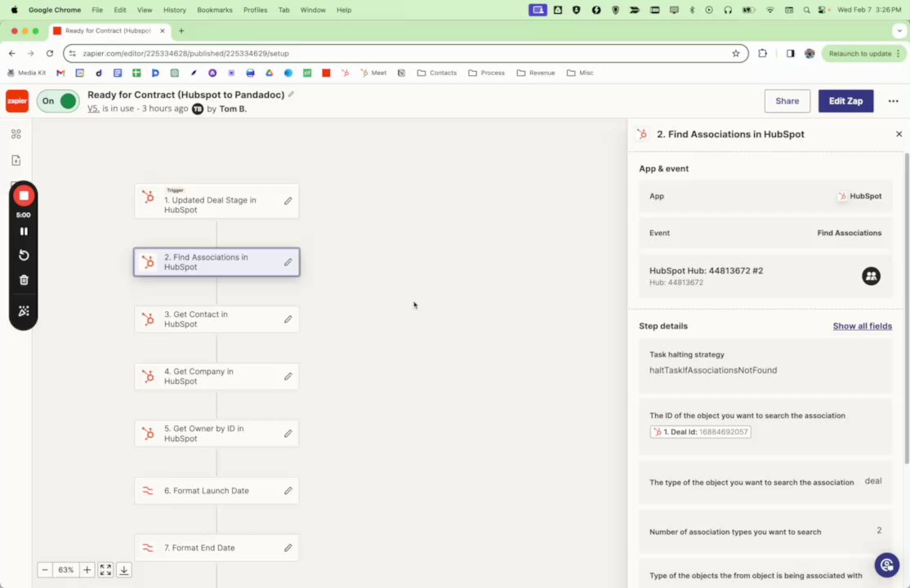The image size is (910, 588).
Task: Open the apps grid icon in the left sidebar
Action: [16, 134]
